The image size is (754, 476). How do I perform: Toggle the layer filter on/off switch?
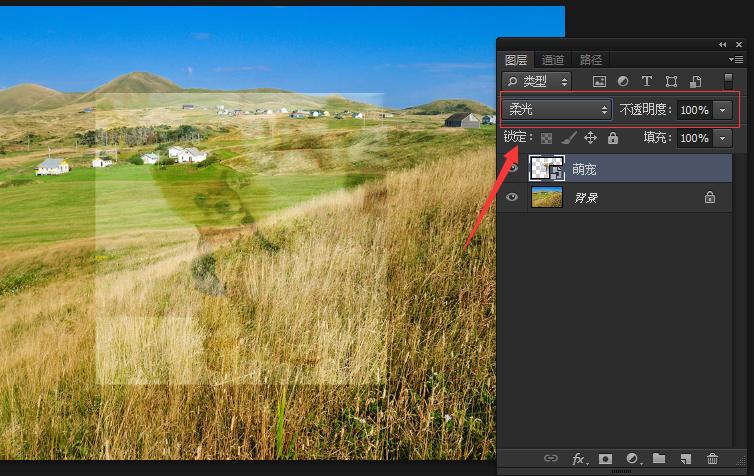[728, 82]
